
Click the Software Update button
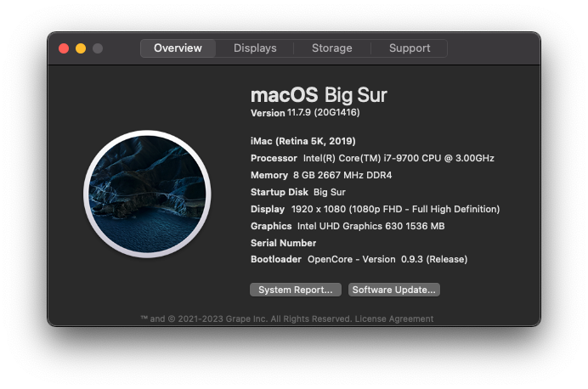pos(394,290)
